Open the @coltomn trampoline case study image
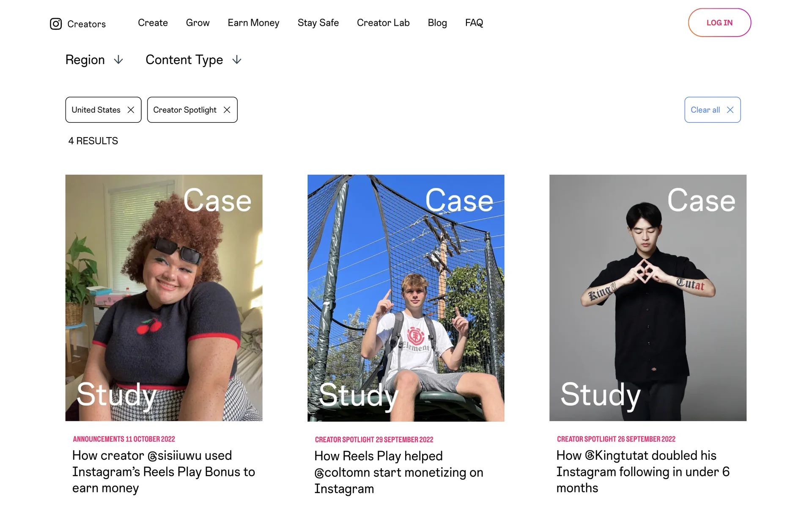The width and height of the screenshot is (812, 508). [x=406, y=298]
